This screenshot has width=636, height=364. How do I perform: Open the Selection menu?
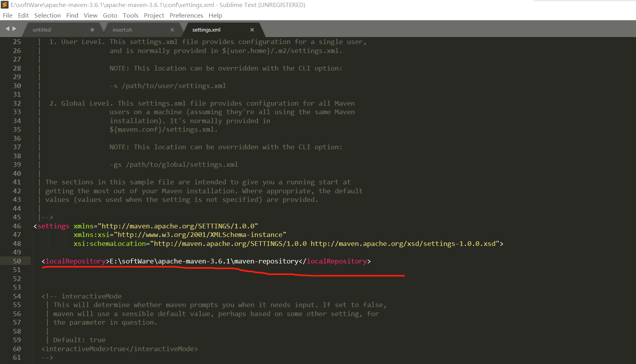[x=47, y=15]
